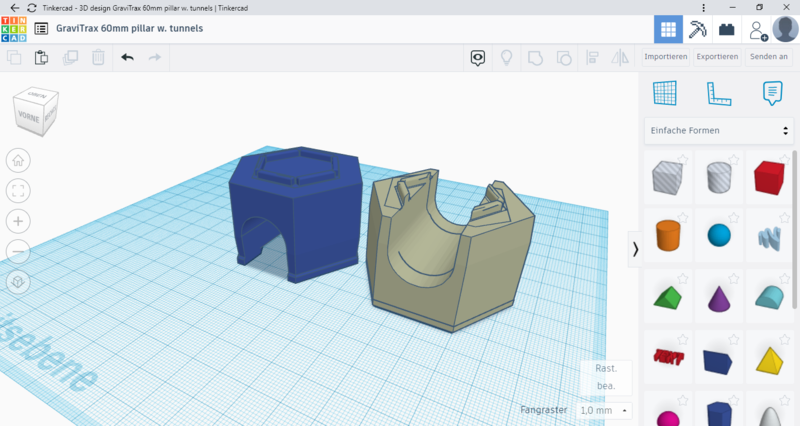
Task: Zoom in with the plus button
Action: coord(18,220)
